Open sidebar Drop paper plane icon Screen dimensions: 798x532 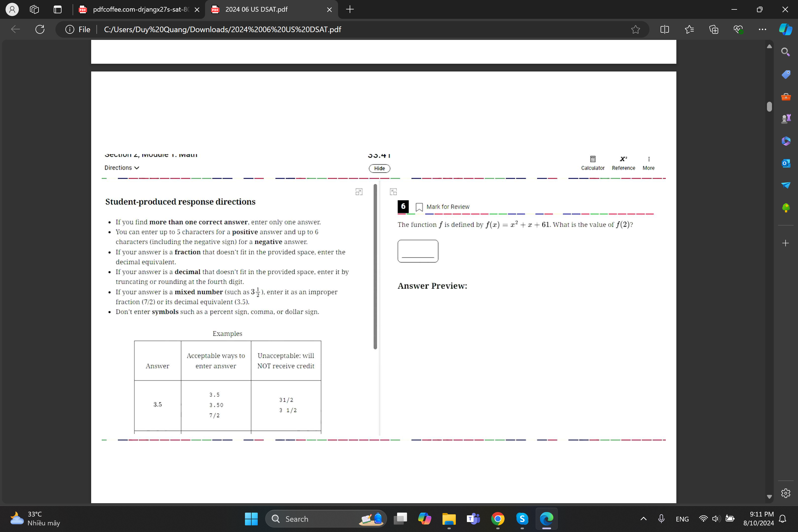click(x=786, y=185)
